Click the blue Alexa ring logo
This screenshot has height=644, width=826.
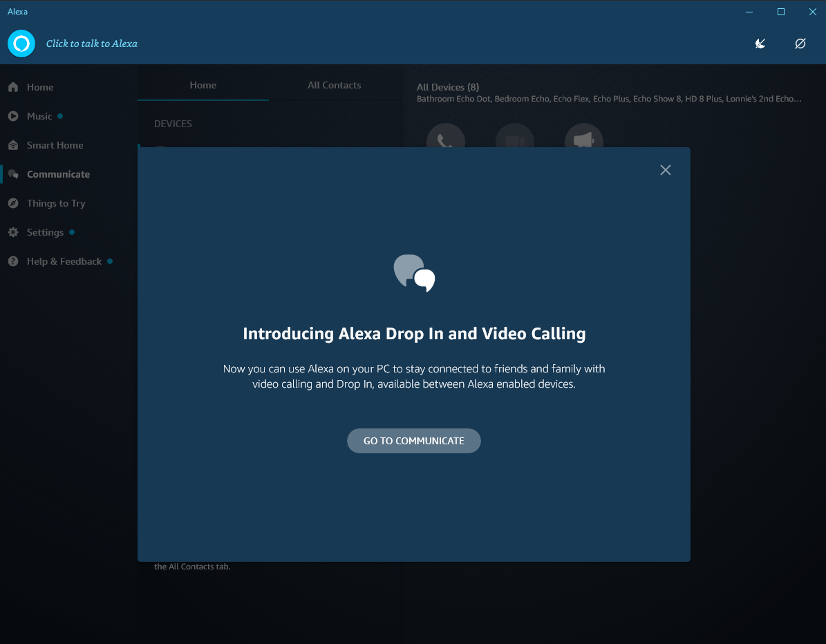(x=21, y=44)
